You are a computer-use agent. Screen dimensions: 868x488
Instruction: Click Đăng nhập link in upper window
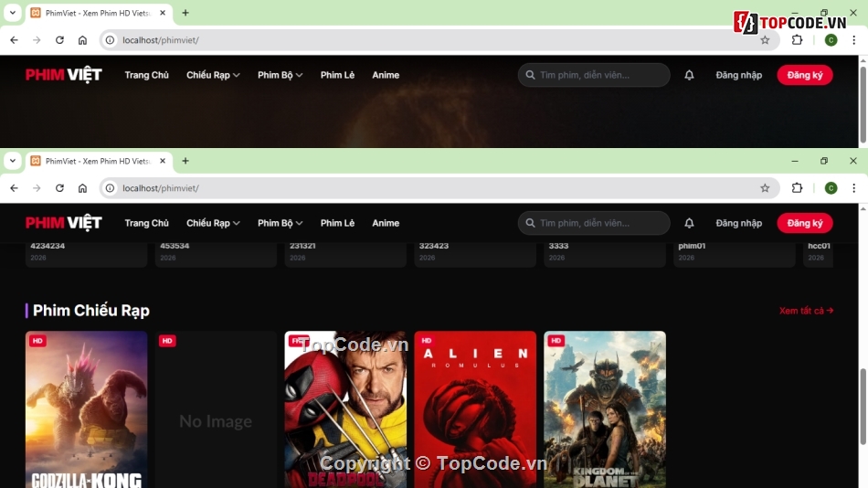739,75
